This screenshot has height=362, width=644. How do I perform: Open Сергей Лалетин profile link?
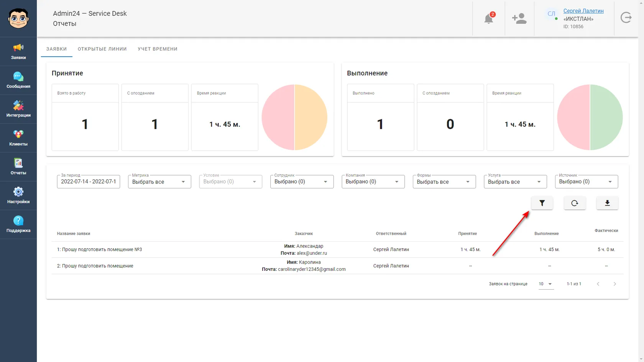pos(583,11)
